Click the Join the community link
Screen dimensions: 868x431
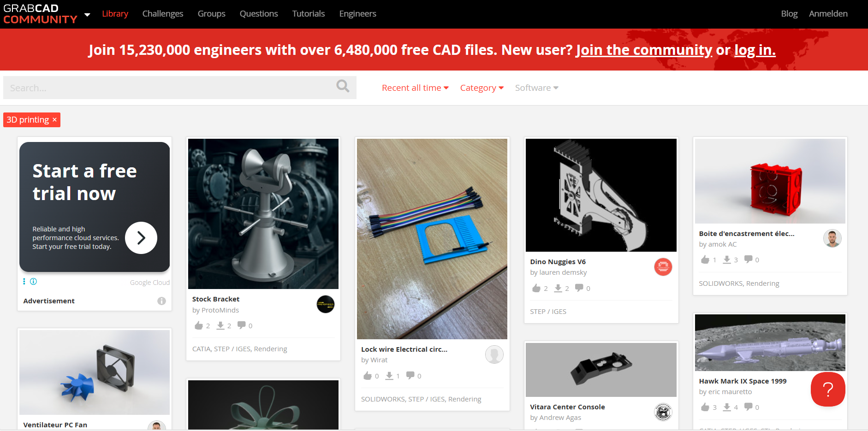point(644,50)
